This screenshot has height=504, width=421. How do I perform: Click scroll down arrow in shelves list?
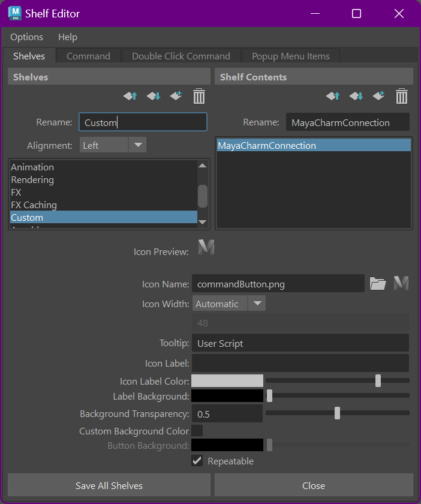(203, 222)
